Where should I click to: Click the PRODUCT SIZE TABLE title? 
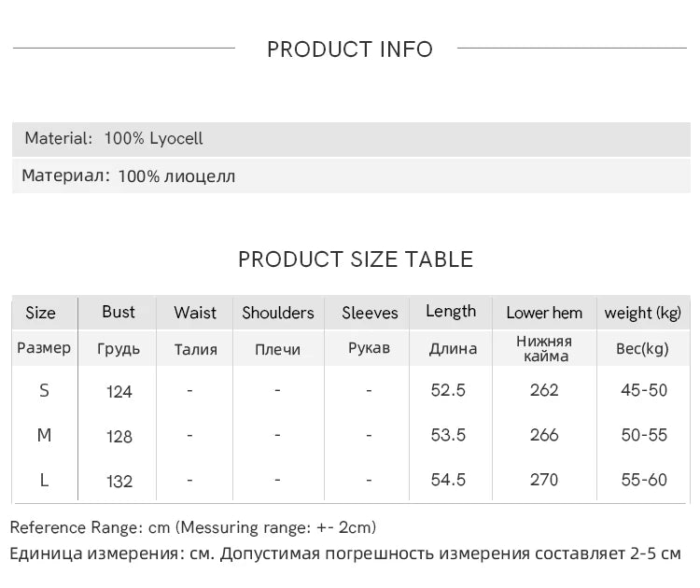tap(356, 259)
